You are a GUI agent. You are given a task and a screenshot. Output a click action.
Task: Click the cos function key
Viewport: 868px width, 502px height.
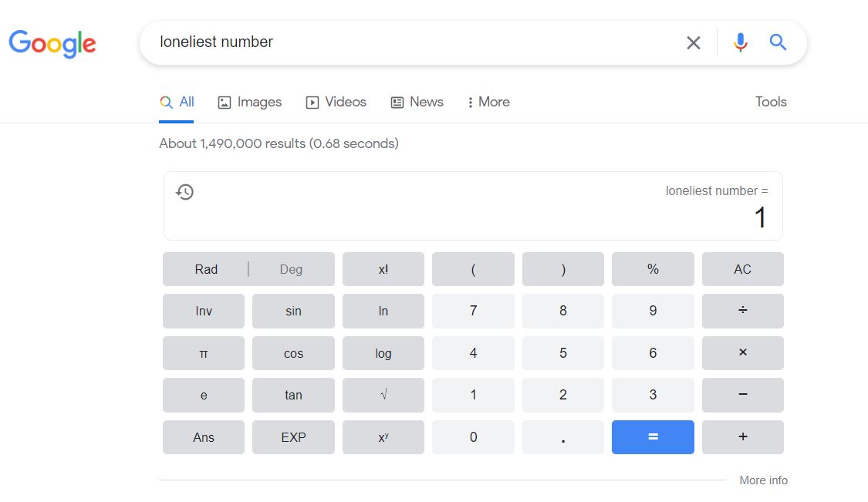(x=293, y=353)
